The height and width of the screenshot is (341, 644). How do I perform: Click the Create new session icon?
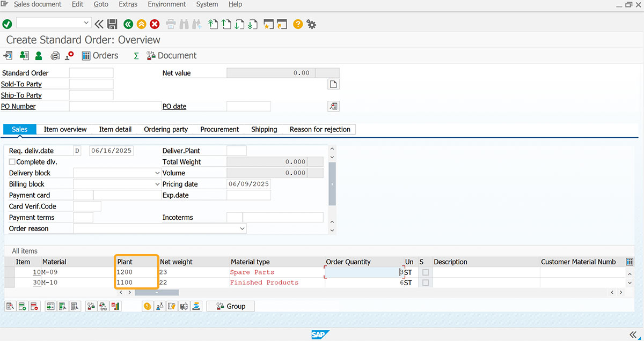point(268,24)
